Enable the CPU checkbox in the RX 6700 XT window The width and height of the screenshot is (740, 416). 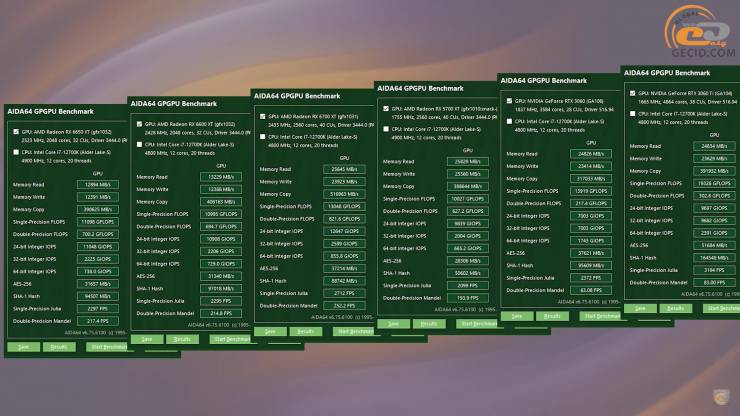262,136
